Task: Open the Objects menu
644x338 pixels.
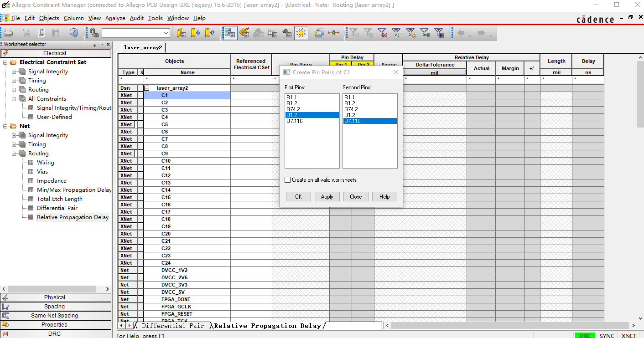Action: 49,18
